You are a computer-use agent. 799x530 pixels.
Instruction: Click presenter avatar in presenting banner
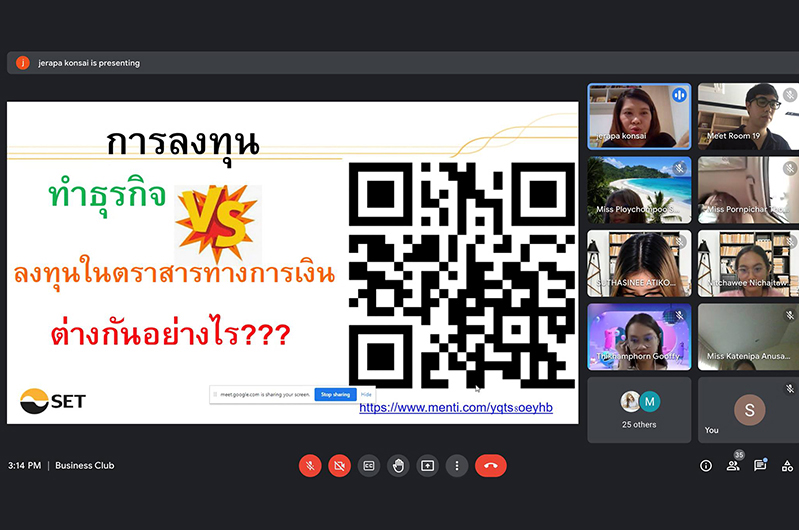[23, 63]
